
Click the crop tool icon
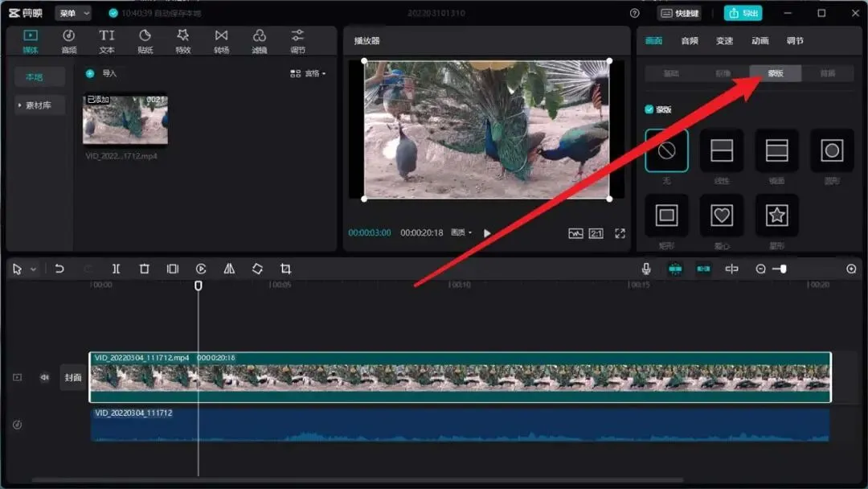[x=285, y=269]
